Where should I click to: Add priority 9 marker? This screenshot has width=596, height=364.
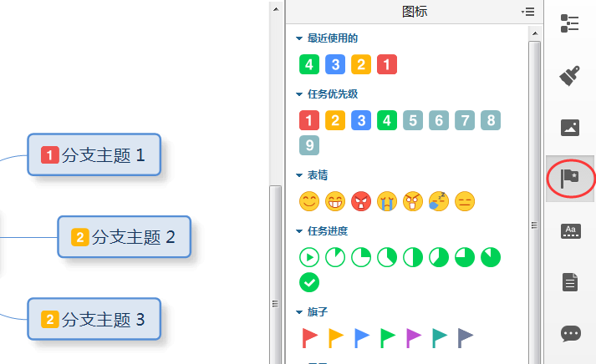(x=309, y=145)
